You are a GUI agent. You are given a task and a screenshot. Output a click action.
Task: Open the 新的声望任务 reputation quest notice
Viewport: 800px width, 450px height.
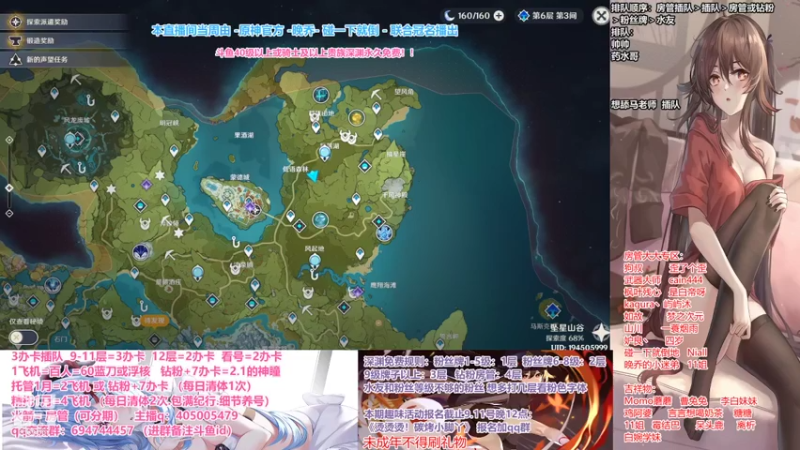pyautogui.click(x=64, y=60)
